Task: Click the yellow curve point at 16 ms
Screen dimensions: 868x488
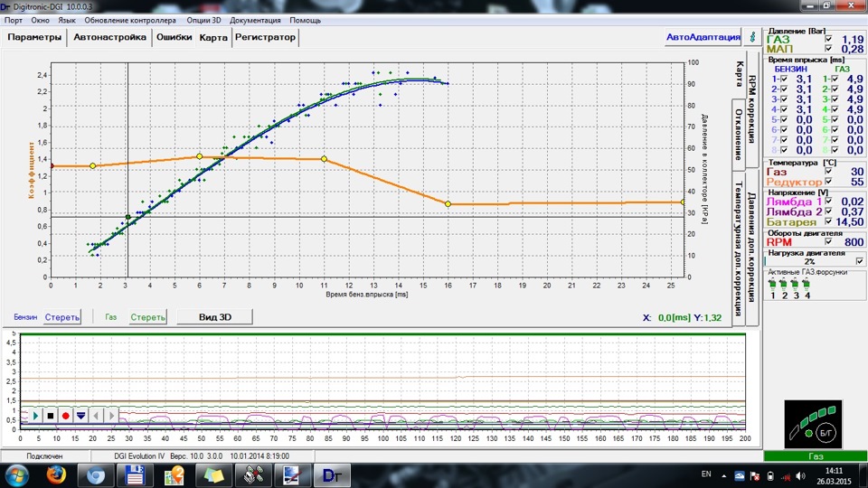Action: (448, 204)
